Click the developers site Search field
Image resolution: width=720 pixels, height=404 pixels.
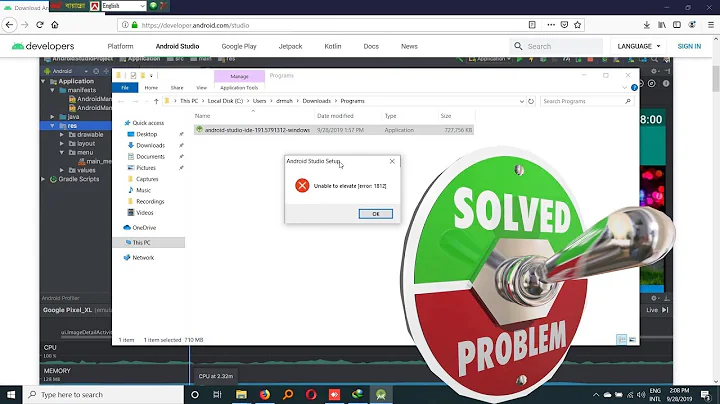click(x=556, y=46)
